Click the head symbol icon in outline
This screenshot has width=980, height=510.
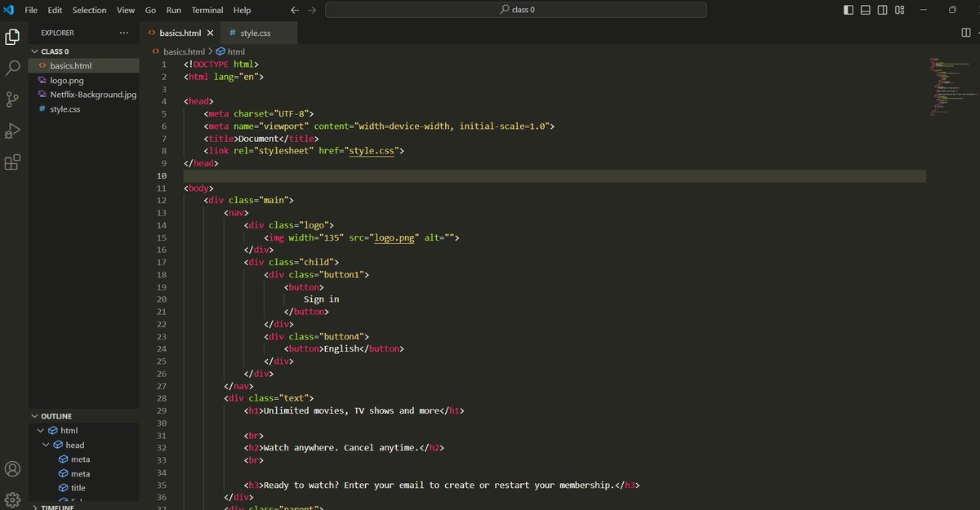coord(58,445)
